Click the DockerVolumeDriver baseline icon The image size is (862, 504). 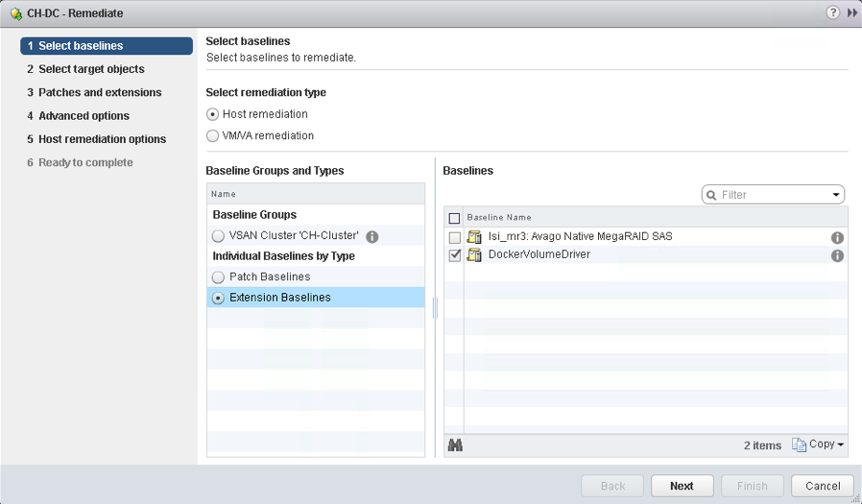(474, 255)
